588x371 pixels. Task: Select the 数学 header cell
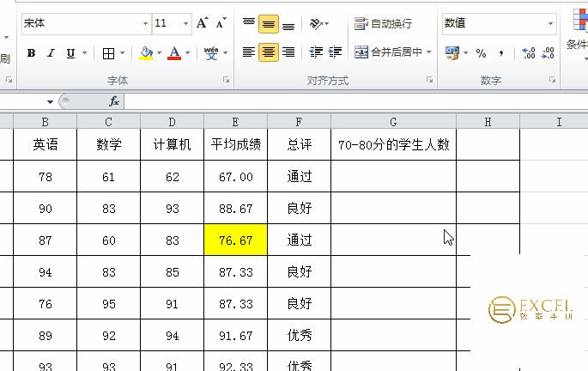[x=108, y=144]
